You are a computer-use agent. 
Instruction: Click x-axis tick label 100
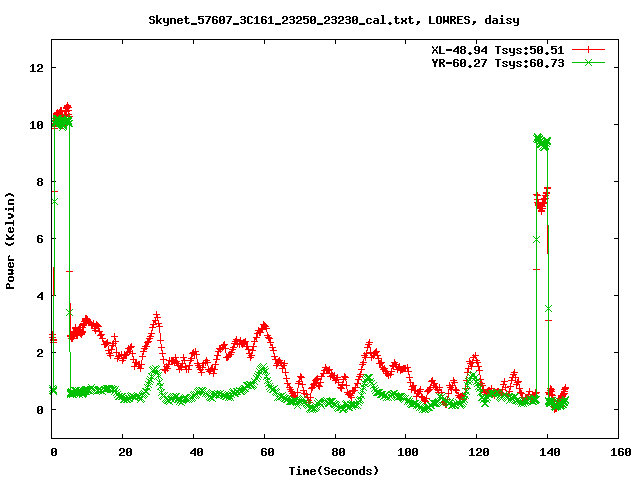point(408,452)
